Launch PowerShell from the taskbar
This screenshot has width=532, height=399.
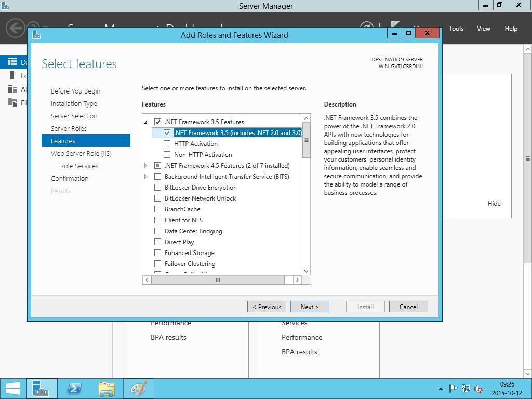[74, 389]
